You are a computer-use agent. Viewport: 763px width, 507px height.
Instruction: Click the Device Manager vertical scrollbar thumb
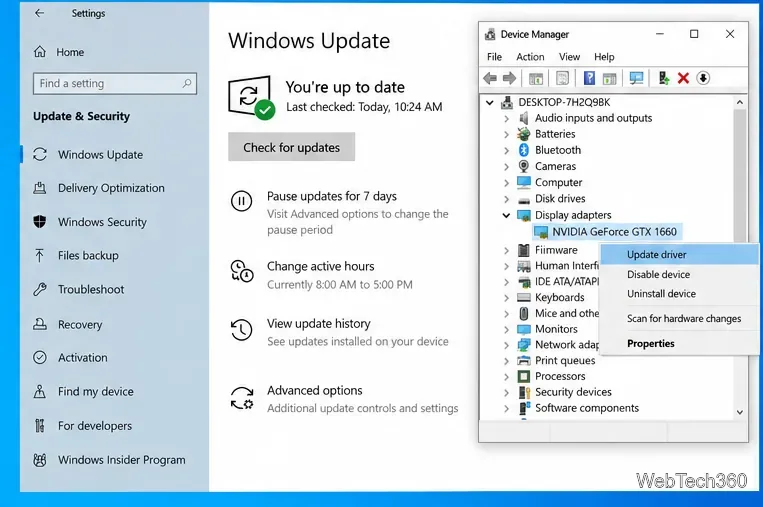[x=740, y=175]
